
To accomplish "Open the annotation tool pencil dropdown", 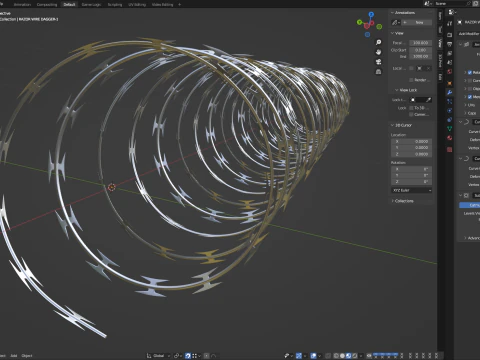I will coord(396,22).
